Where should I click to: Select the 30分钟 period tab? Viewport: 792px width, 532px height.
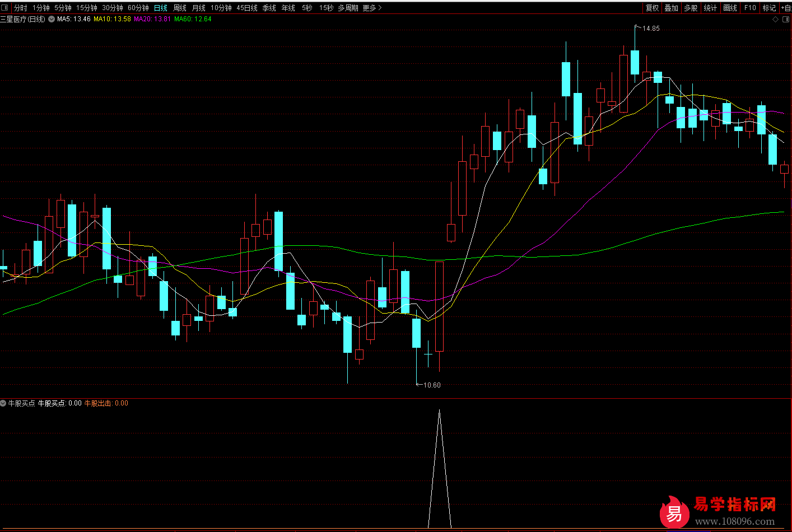click(113, 8)
